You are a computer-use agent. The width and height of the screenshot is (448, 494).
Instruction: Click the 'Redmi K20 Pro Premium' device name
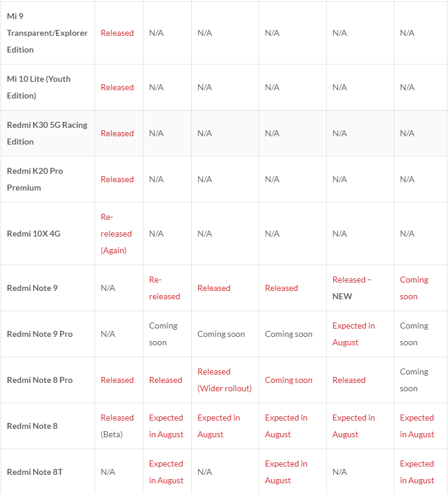point(35,179)
